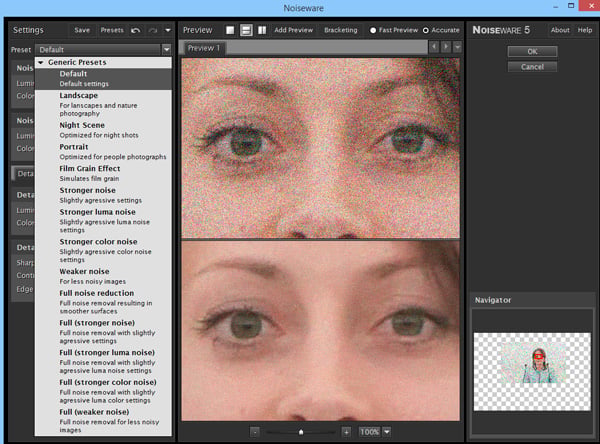Viewport: 600px width, 444px height.
Task: Switch to the Preview 1 tab
Action: (204, 48)
